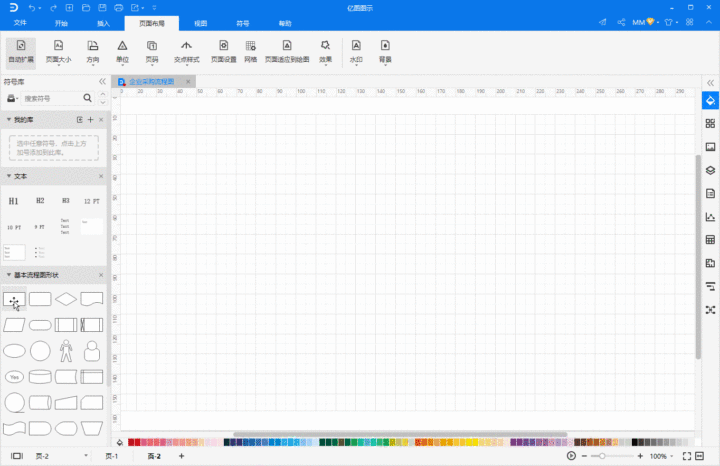Open the chart panel icon on right sidebar
This screenshot has width=720, height=466.
[x=710, y=217]
